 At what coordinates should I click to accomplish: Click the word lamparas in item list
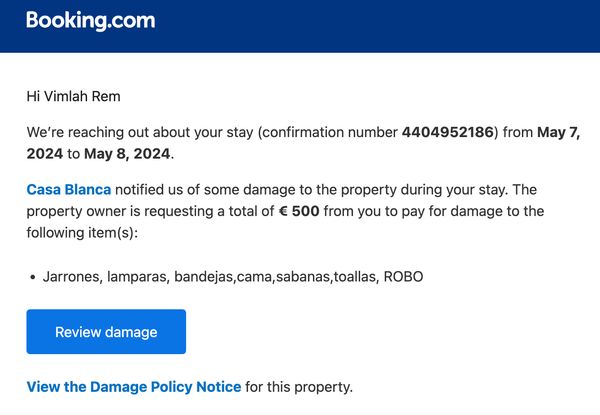[x=138, y=277]
